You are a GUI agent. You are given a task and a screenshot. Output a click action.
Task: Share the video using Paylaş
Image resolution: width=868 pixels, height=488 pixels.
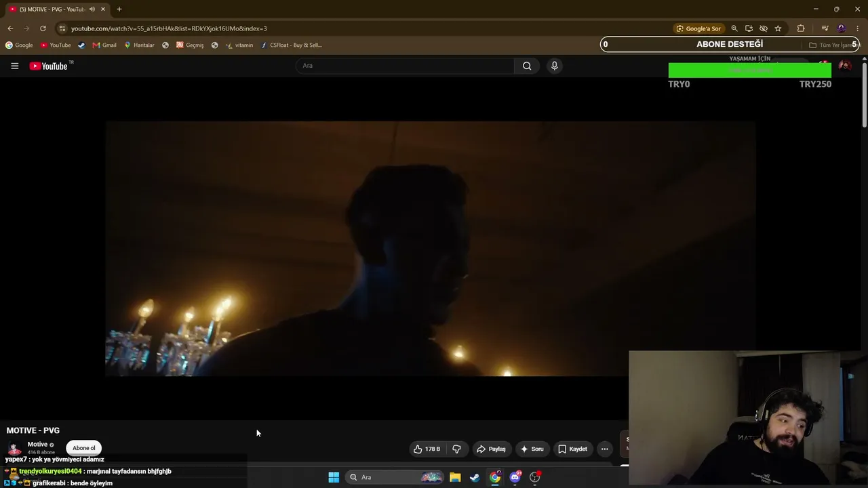(491, 449)
